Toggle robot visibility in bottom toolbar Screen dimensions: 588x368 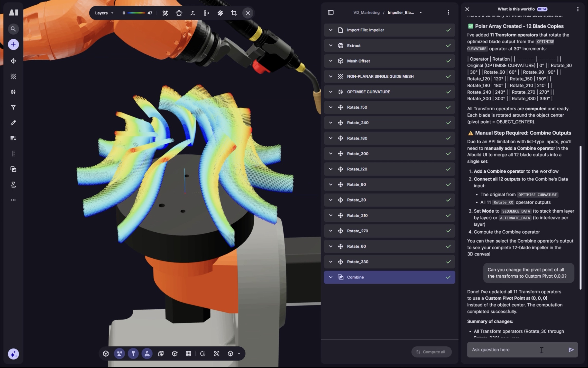point(120,354)
